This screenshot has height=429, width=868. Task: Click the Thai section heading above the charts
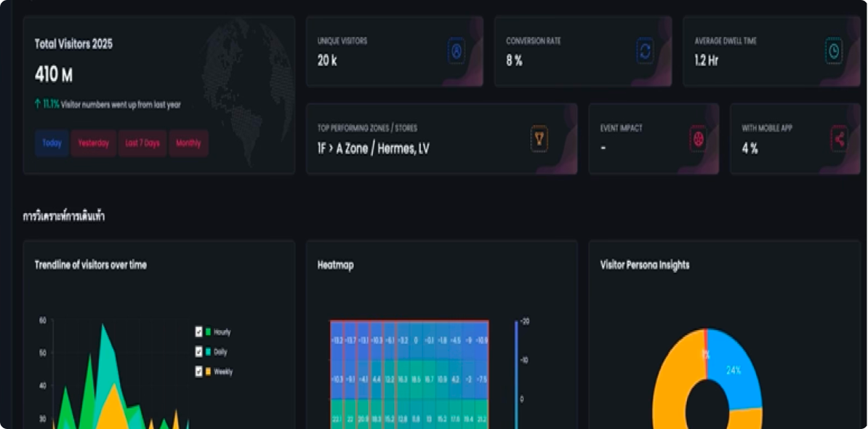tap(64, 217)
